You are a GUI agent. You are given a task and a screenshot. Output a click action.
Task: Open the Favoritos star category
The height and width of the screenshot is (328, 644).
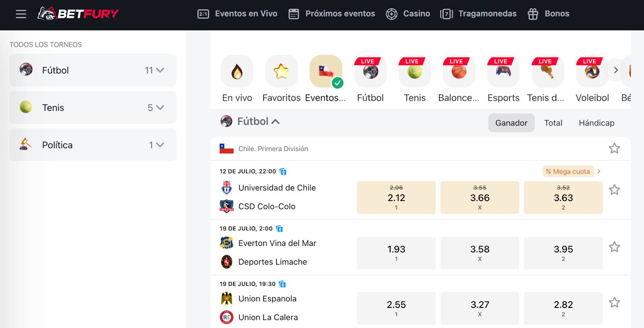point(281,71)
